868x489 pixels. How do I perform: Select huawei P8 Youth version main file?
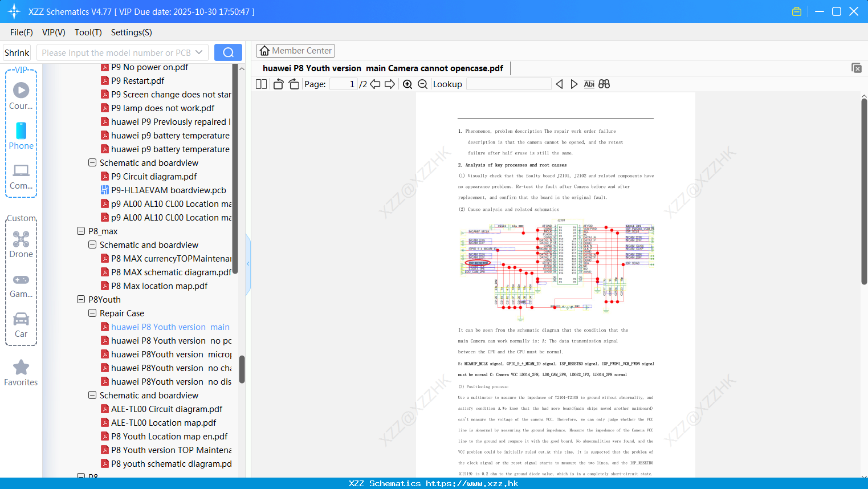tap(165, 327)
